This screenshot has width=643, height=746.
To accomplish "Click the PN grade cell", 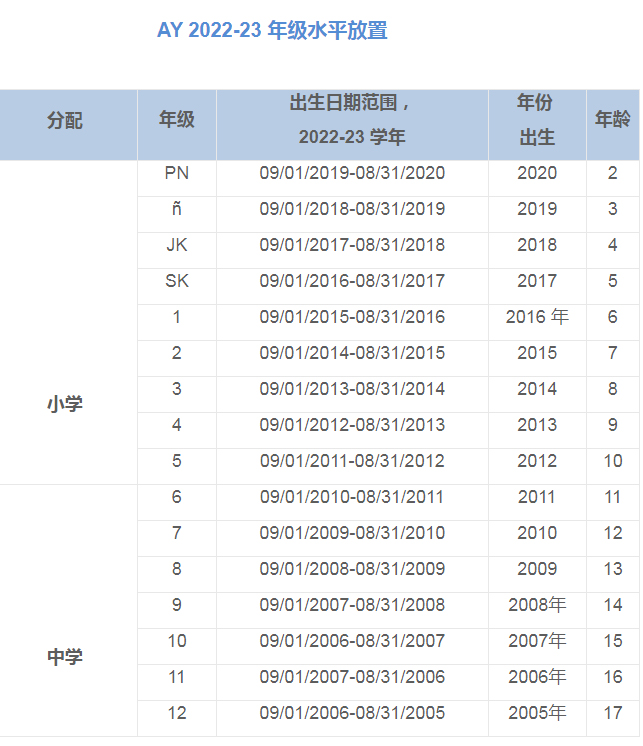I will [177, 173].
